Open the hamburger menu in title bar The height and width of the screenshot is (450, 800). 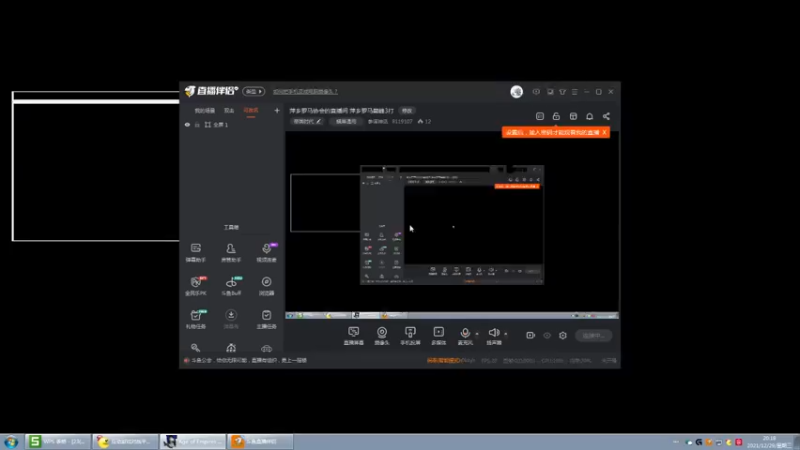[x=574, y=92]
